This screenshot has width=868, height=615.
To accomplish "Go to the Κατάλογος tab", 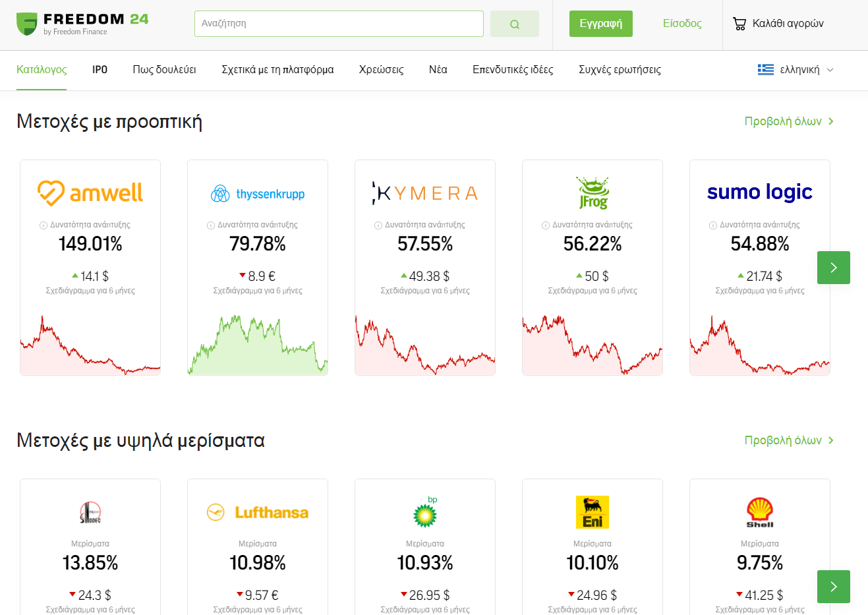I will pyautogui.click(x=42, y=70).
